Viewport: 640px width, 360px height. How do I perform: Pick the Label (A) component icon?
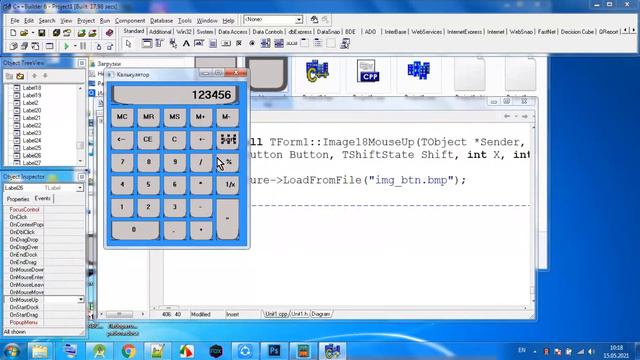186,44
